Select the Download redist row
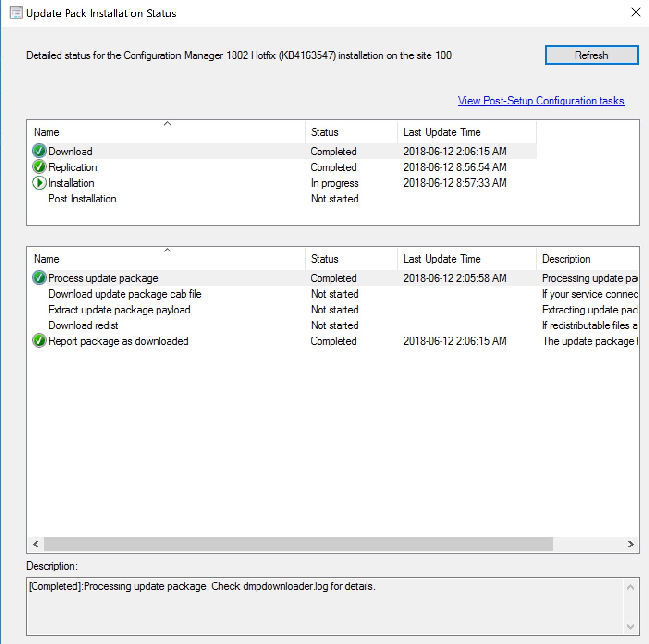 (333, 325)
